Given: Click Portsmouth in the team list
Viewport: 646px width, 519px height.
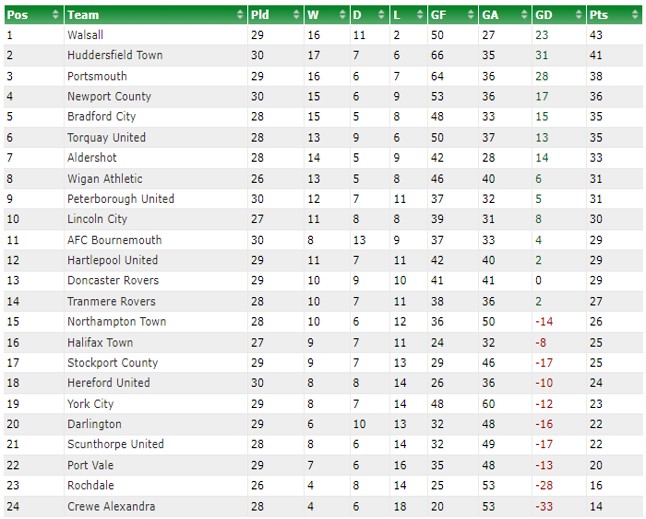Looking at the screenshot, I should coord(97,76).
